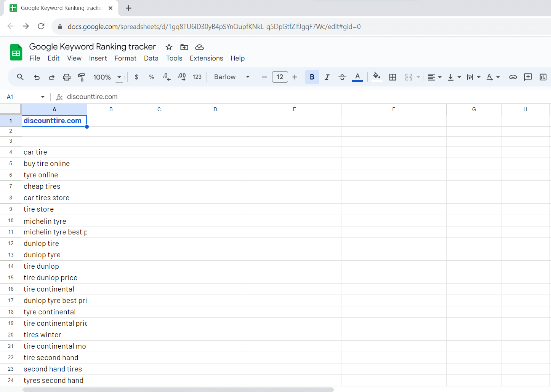Image resolution: width=551 pixels, height=392 pixels.
Task: Select the Paint format tool
Action: pos(81,77)
